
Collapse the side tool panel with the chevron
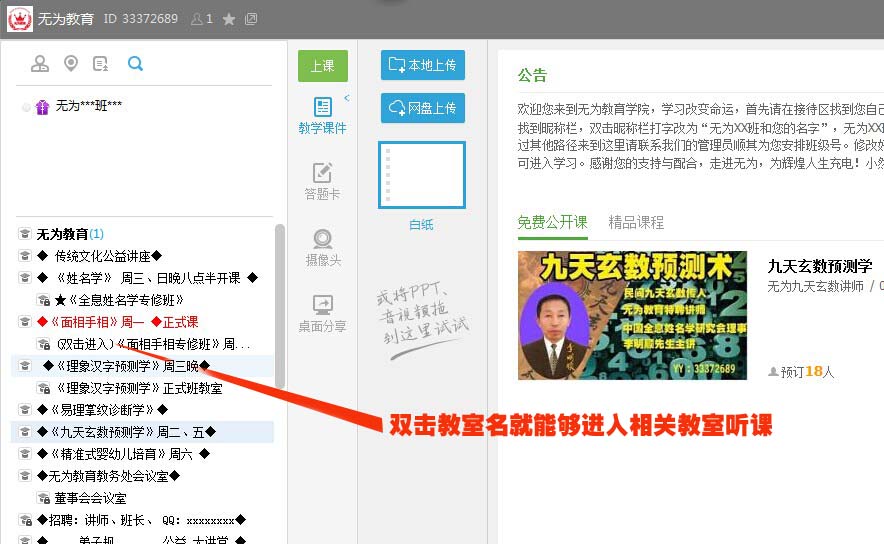point(347,98)
